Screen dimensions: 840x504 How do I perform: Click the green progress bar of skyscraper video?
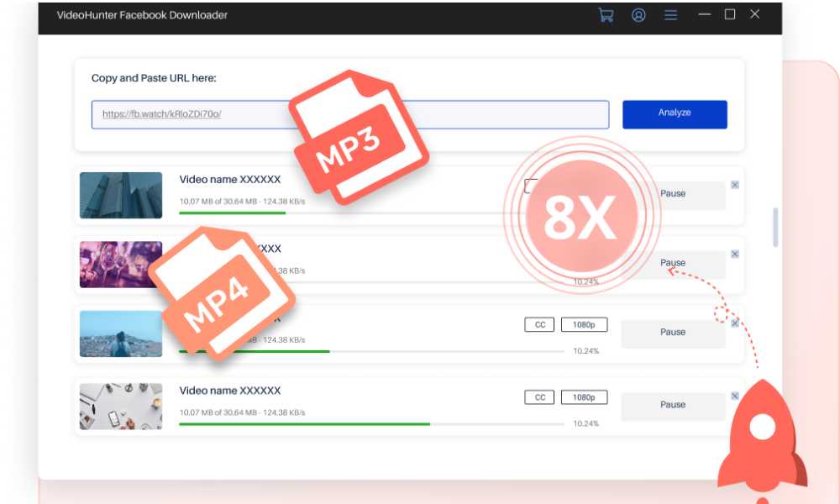(233, 213)
